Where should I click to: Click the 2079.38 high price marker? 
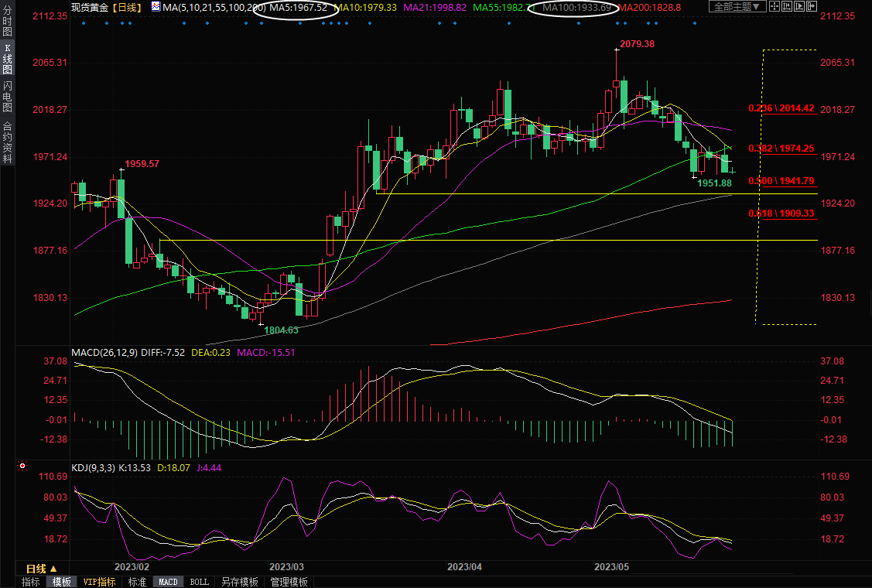point(637,44)
